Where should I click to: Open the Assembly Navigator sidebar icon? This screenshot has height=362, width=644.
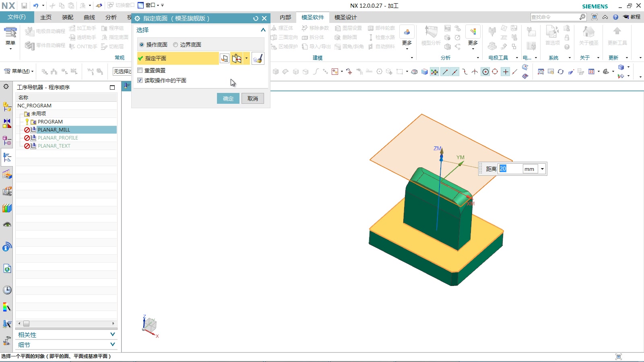tap(7, 107)
